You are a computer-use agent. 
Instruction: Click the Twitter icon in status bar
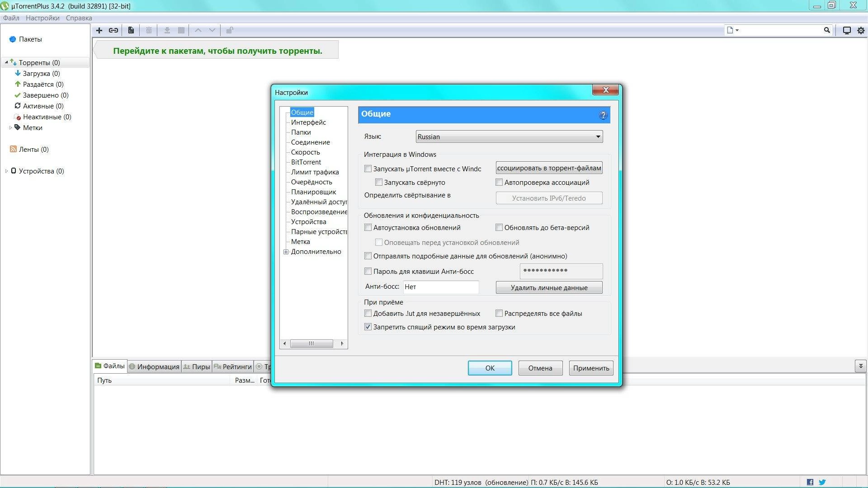[822, 482]
